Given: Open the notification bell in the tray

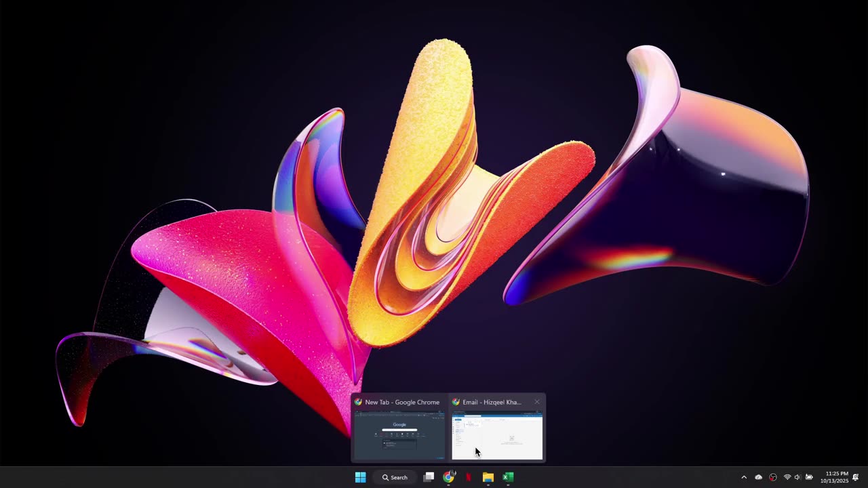Looking at the screenshot, I should click(x=856, y=477).
